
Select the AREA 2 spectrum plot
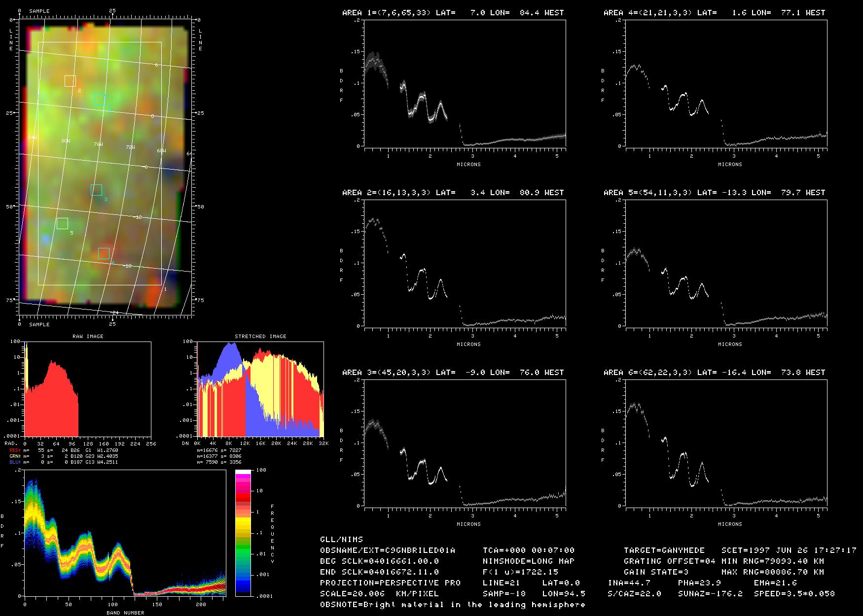tap(465, 264)
